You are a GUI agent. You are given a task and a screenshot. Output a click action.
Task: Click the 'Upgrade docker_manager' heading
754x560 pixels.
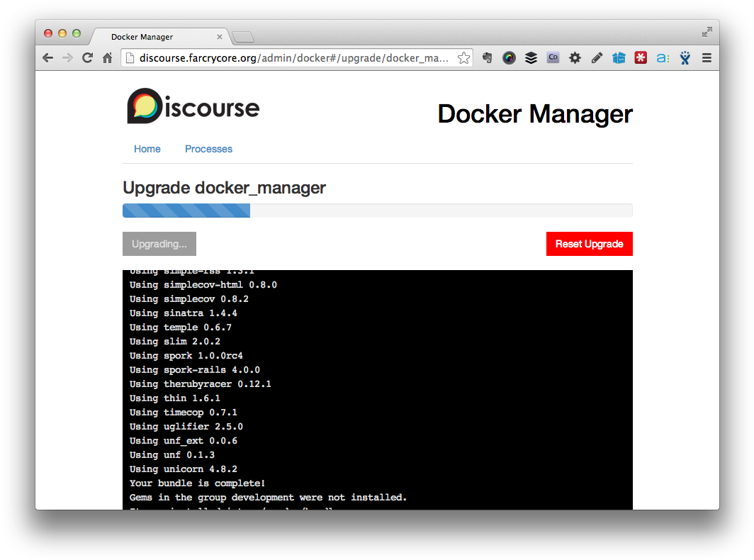(224, 188)
